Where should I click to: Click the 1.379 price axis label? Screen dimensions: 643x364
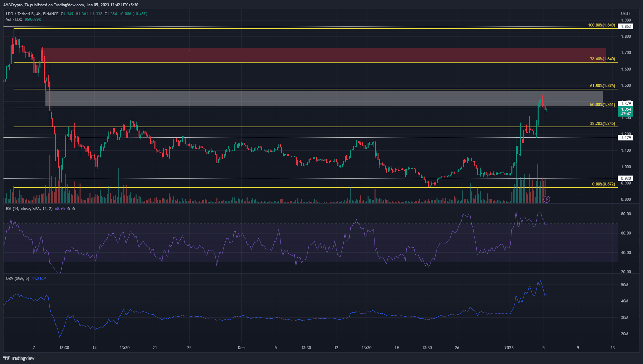[x=626, y=104]
